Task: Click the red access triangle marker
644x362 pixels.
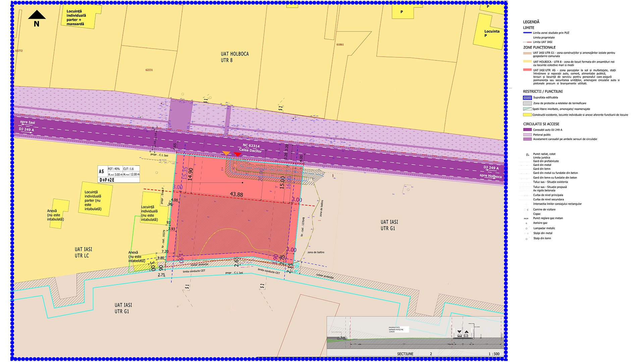Action: 237,154
